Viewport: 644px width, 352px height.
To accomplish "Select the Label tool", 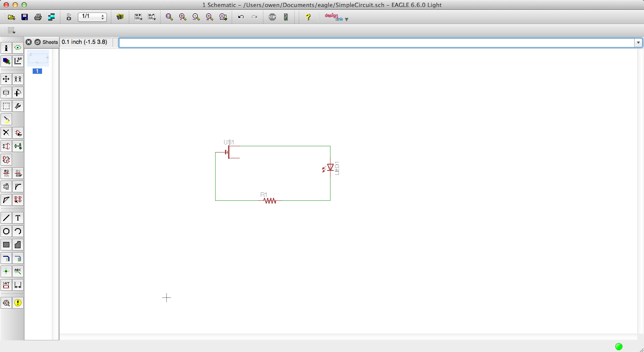I will pyautogui.click(x=18, y=271).
